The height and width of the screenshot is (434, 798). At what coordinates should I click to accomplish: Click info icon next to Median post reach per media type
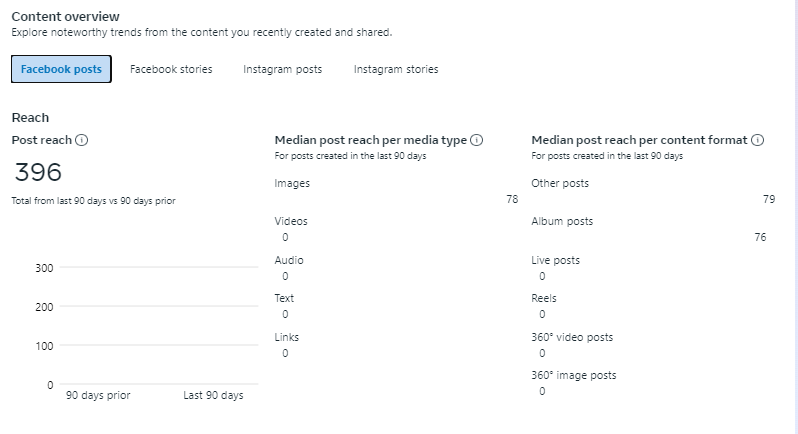pyautogui.click(x=477, y=141)
